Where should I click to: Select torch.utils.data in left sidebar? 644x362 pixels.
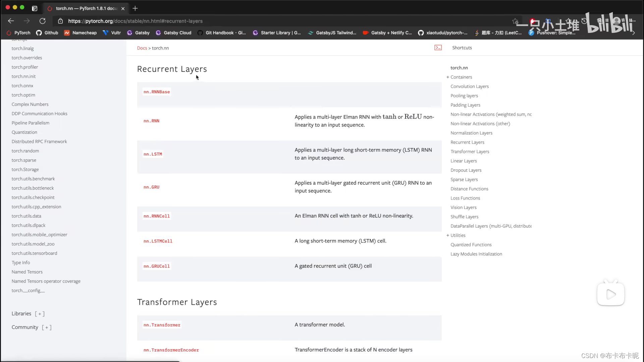[x=26, y=216]
